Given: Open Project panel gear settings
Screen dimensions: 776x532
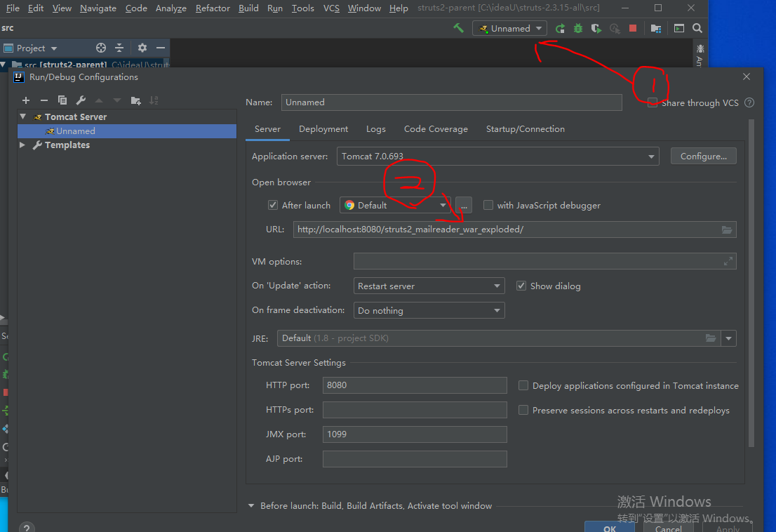Looking at the screenshot, I should [x=142, y=48].
